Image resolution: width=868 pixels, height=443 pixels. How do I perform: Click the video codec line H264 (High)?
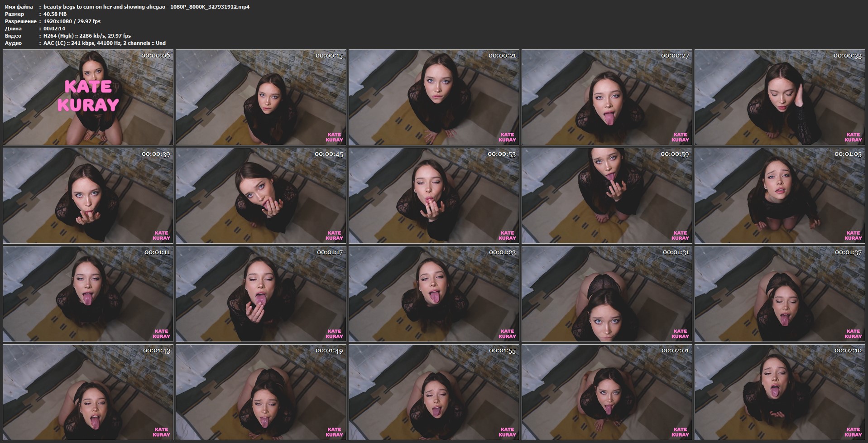pyautogui.click(x=87, y=36)
